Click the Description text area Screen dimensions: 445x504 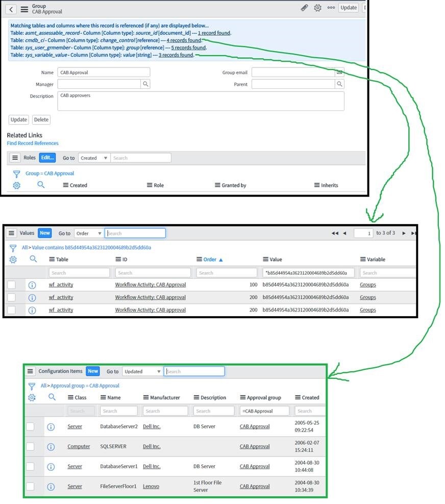coord(201,101)
